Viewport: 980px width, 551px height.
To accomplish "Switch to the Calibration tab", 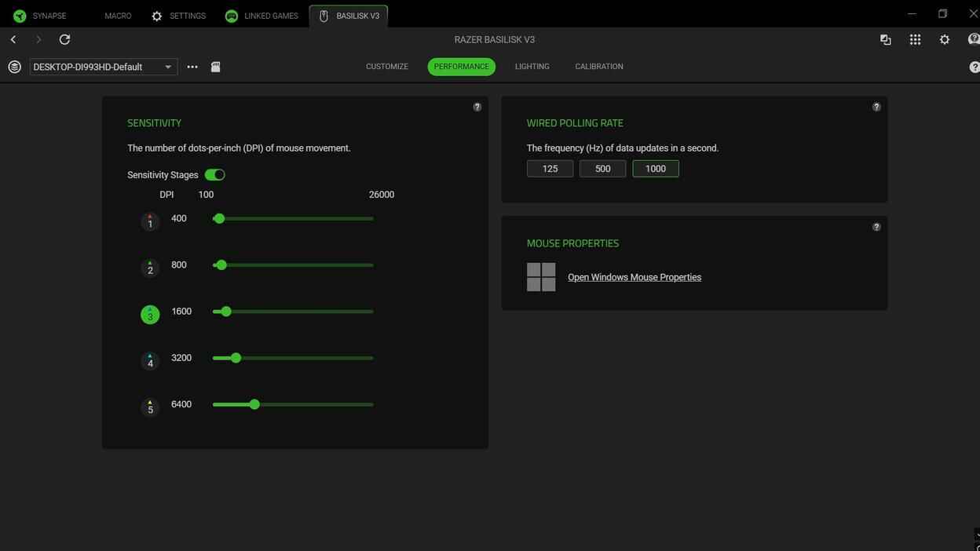I will (599, 67).
